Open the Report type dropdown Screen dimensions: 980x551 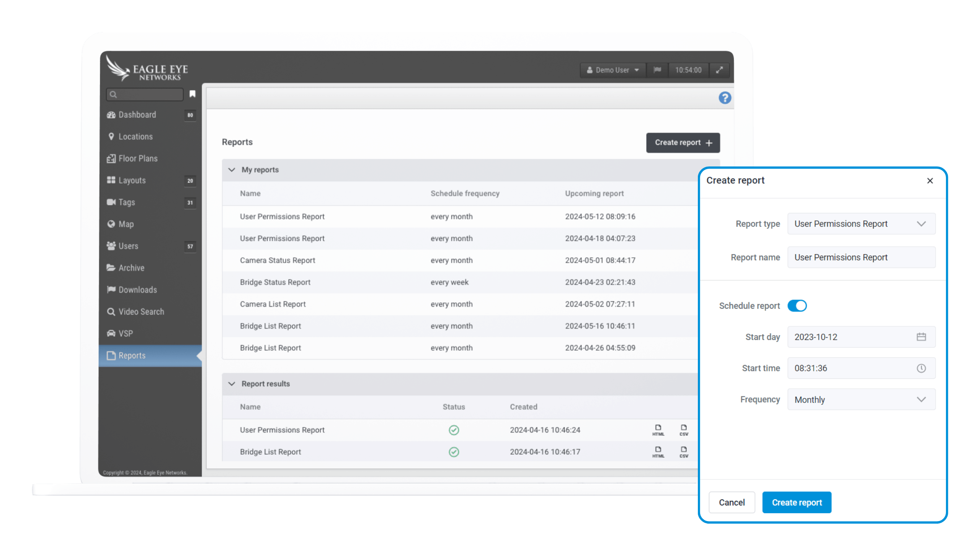point(861,223)
